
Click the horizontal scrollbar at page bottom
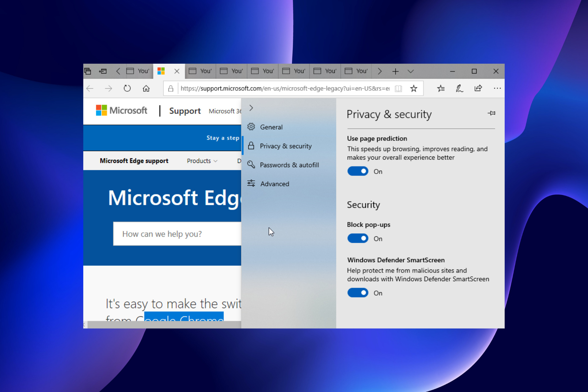click(x=164, y=325)
